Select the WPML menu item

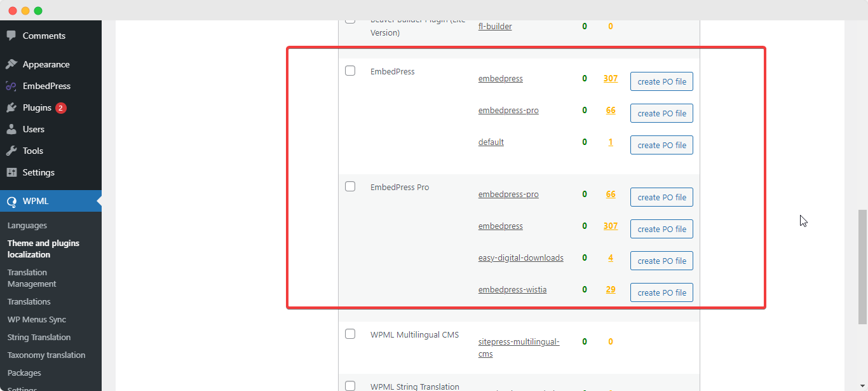click(x=51, y=201)
